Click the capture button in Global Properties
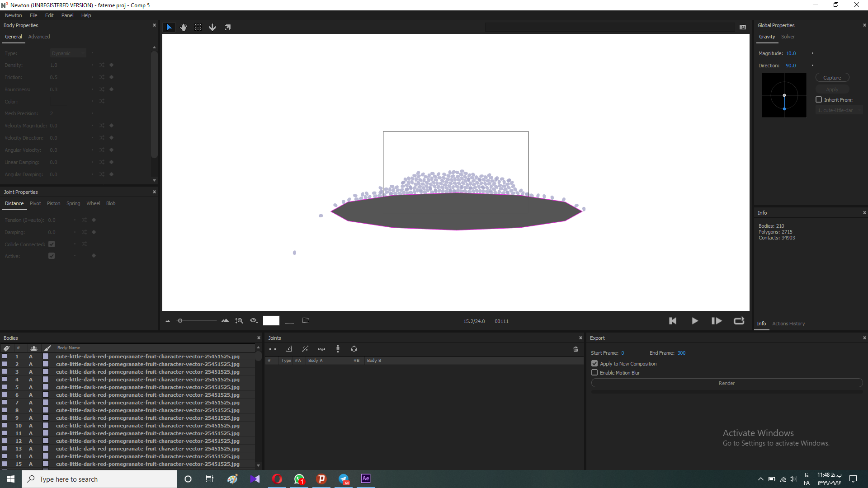868x488 pixels. click(833, 77)
